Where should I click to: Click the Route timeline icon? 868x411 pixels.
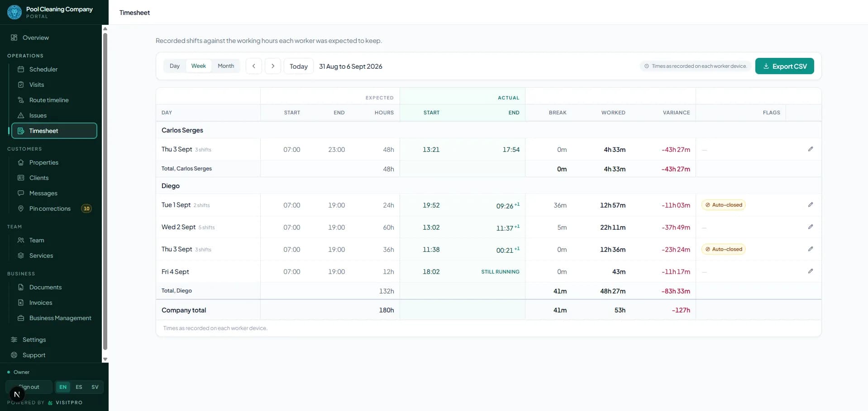[21, 100]
